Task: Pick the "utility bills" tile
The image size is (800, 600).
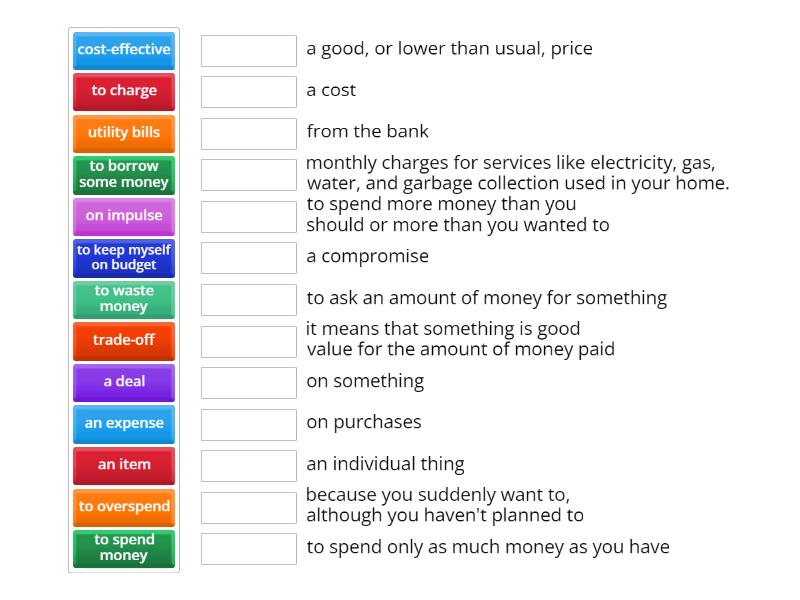Action: click(x=123, y=131)
